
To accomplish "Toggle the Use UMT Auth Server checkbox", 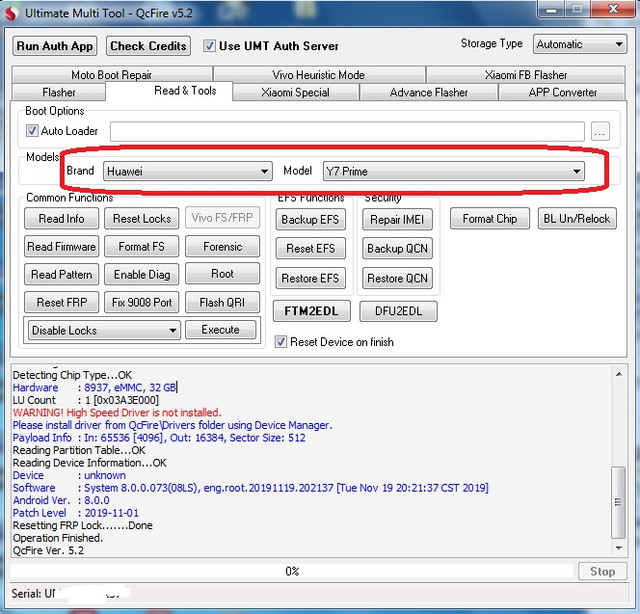I will pos(210,46).
